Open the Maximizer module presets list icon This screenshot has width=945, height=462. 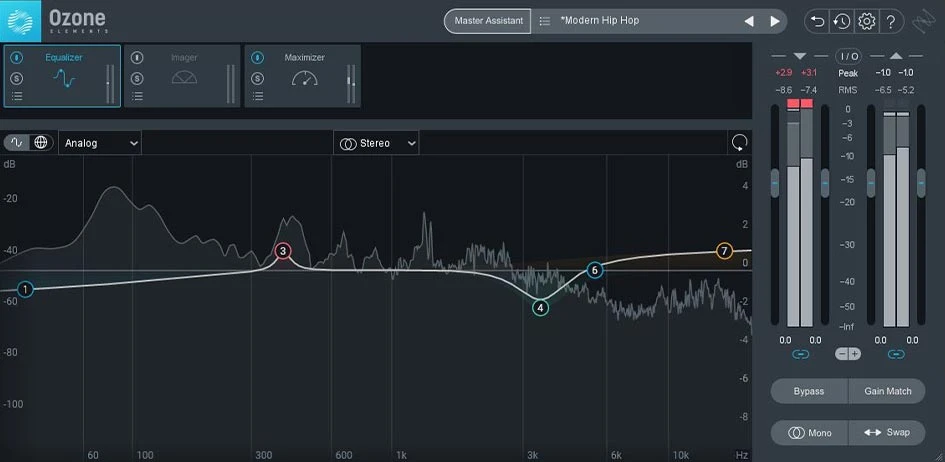pos(257,96)
